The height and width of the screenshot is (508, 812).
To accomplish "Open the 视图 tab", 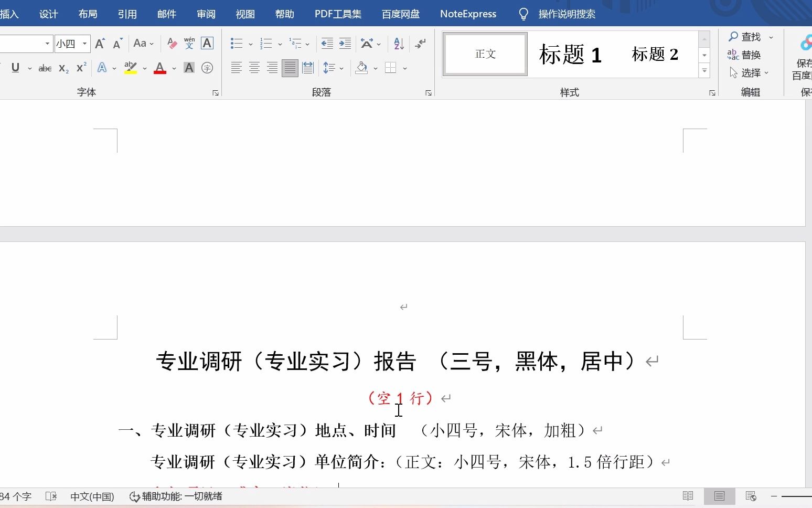I will pos(245,14).
